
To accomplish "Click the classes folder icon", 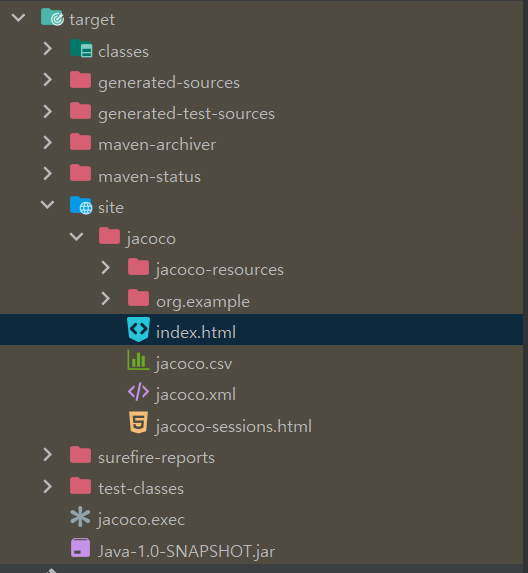I will click(81, 49).
